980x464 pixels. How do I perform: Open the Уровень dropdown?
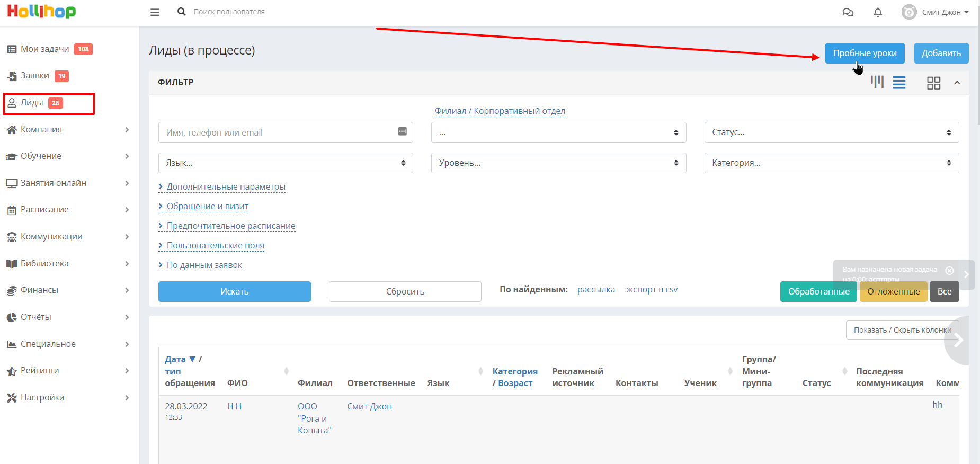pos(559,163)
